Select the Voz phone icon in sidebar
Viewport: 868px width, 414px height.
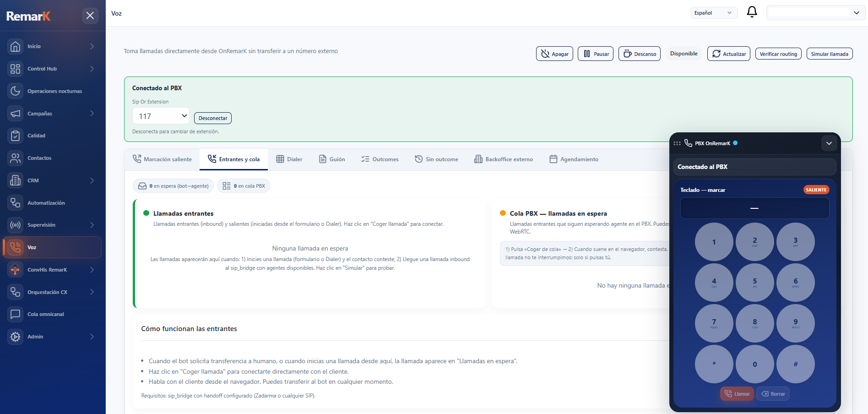(15, 247)
